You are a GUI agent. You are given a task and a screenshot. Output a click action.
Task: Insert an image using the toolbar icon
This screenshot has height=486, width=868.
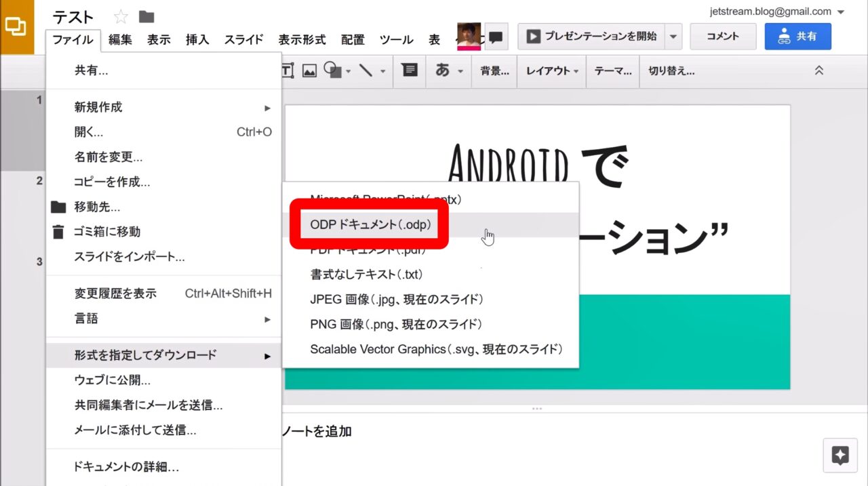pos(310,70)
